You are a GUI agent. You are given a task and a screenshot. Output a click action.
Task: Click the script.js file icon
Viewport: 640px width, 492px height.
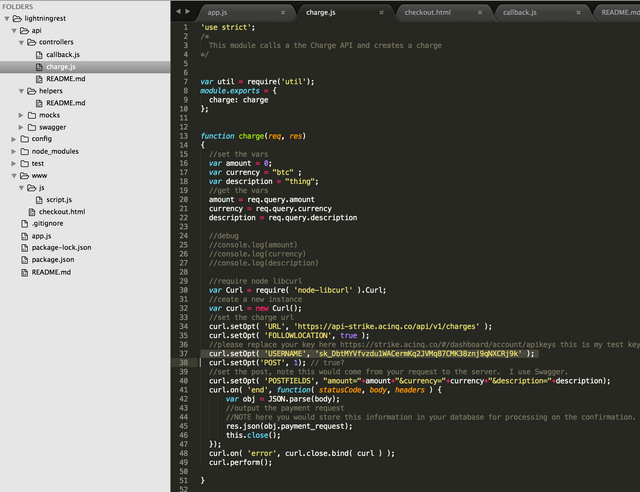(38, 199)
